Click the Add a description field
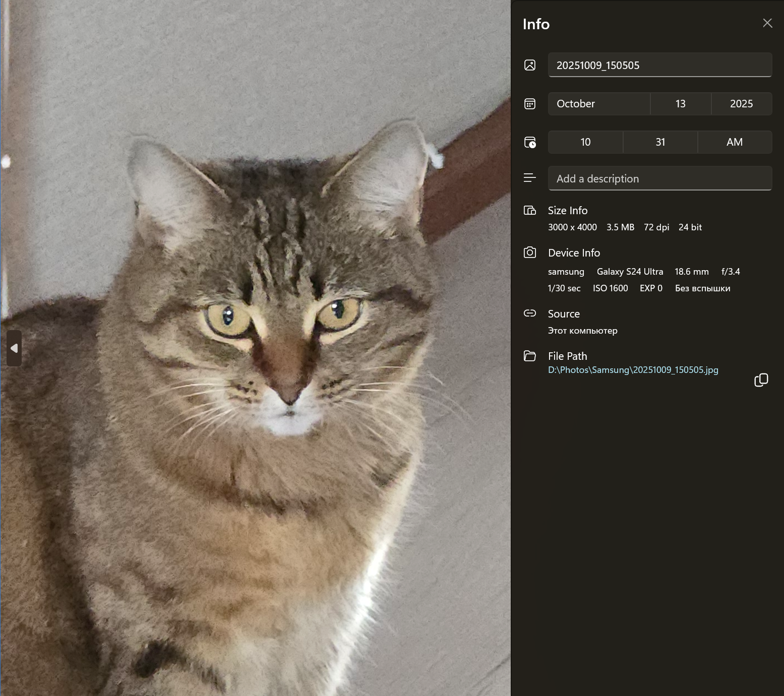This screenshot has width=784, height=696. click(659, 178)
